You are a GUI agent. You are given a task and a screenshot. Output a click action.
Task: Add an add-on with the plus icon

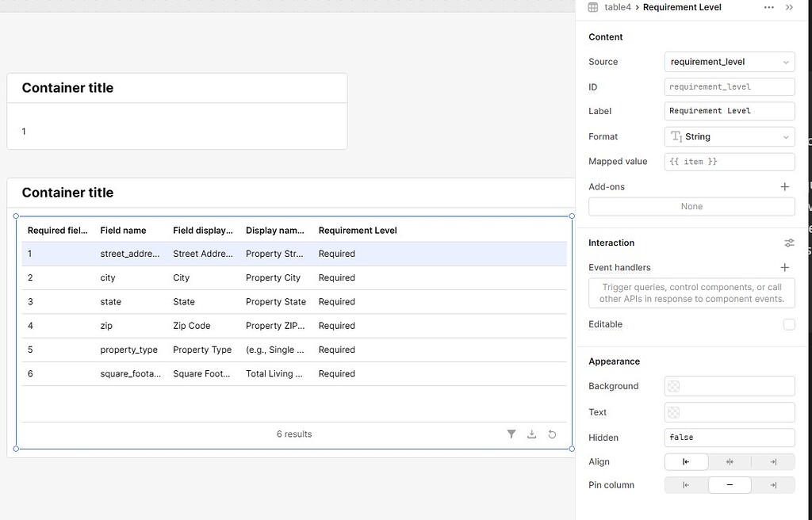coord(785,186)
